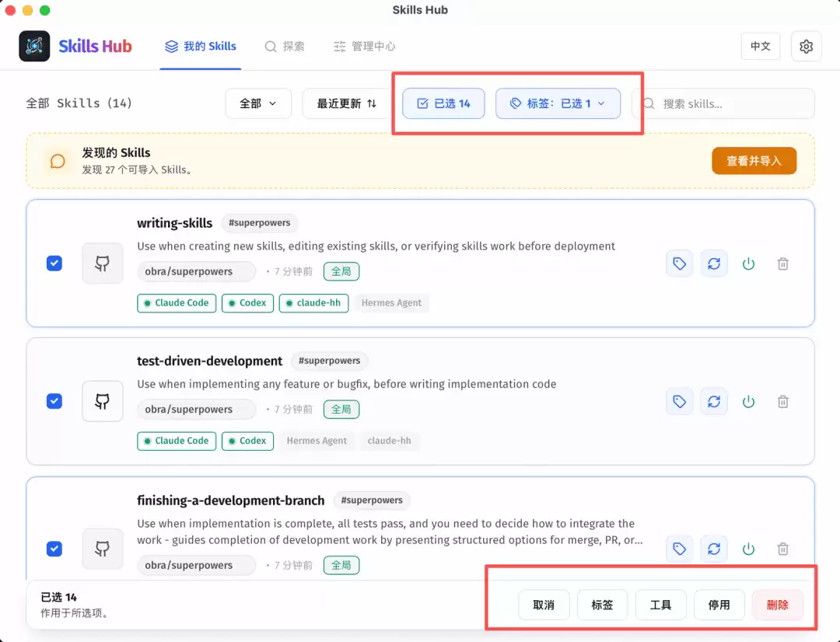
Task: Open the 全部 filter dropdown
Action: pyautogui.click(x=258, y=103)
